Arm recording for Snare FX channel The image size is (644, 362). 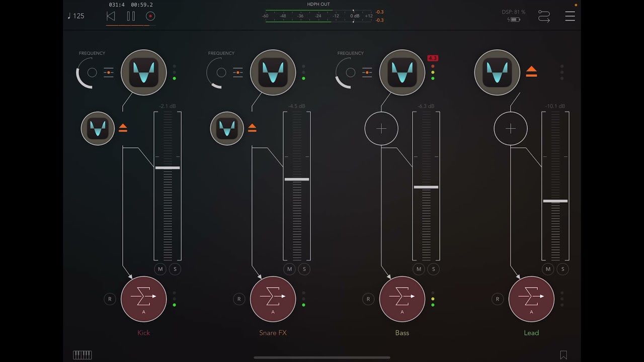click(239, 299)
